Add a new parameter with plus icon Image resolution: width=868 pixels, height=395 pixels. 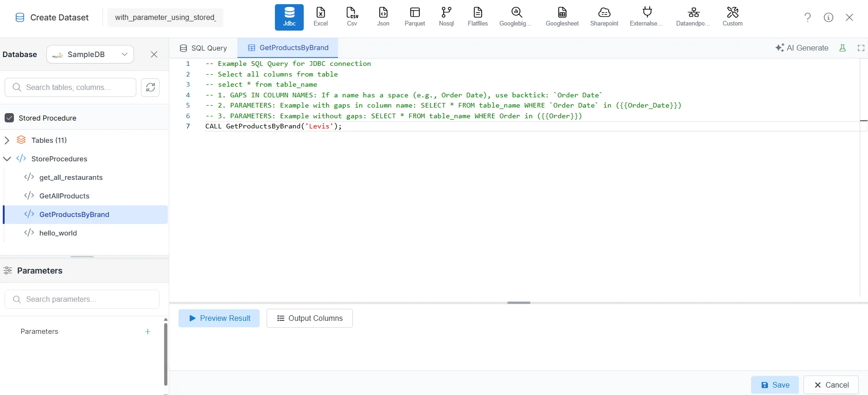(x=147, y=331)
